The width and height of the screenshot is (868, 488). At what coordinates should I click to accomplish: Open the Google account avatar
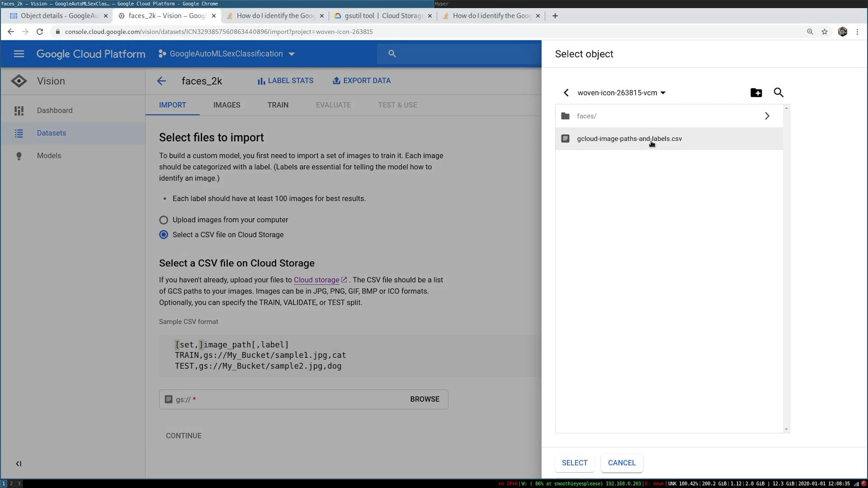point(842,32)
